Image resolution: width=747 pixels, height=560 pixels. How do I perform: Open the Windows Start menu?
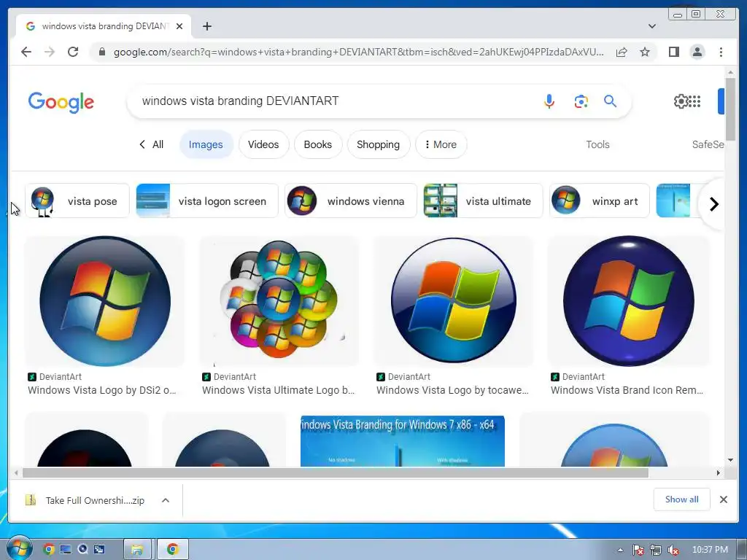20,548
